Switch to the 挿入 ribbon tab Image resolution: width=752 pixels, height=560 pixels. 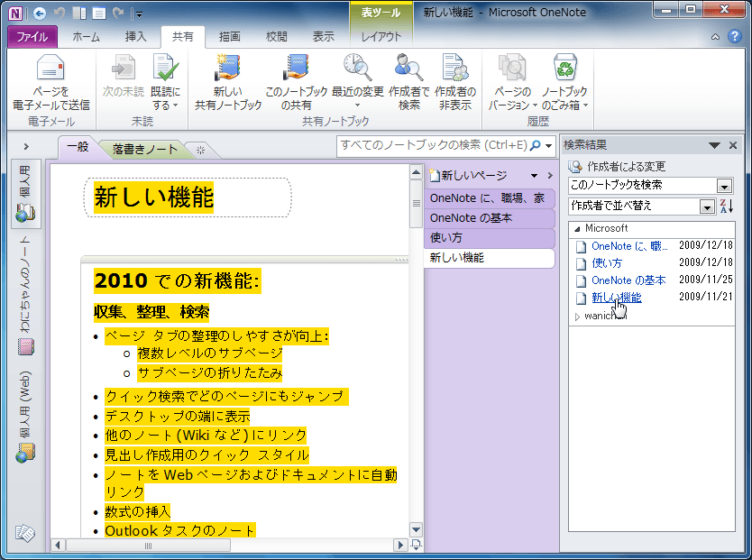(x=136, y=37)
